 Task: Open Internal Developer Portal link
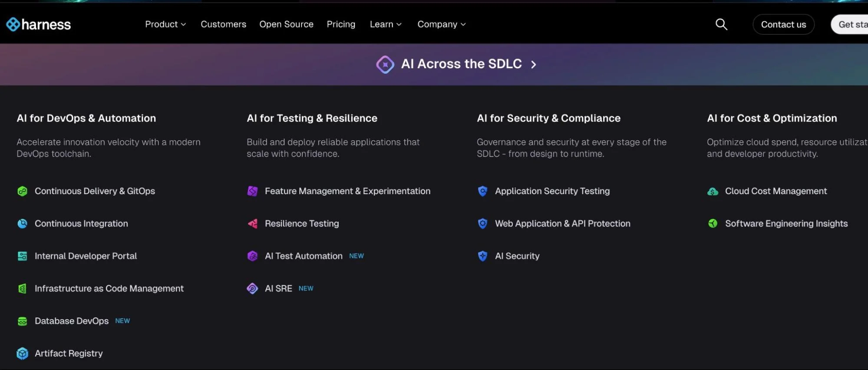pos(86,256)
